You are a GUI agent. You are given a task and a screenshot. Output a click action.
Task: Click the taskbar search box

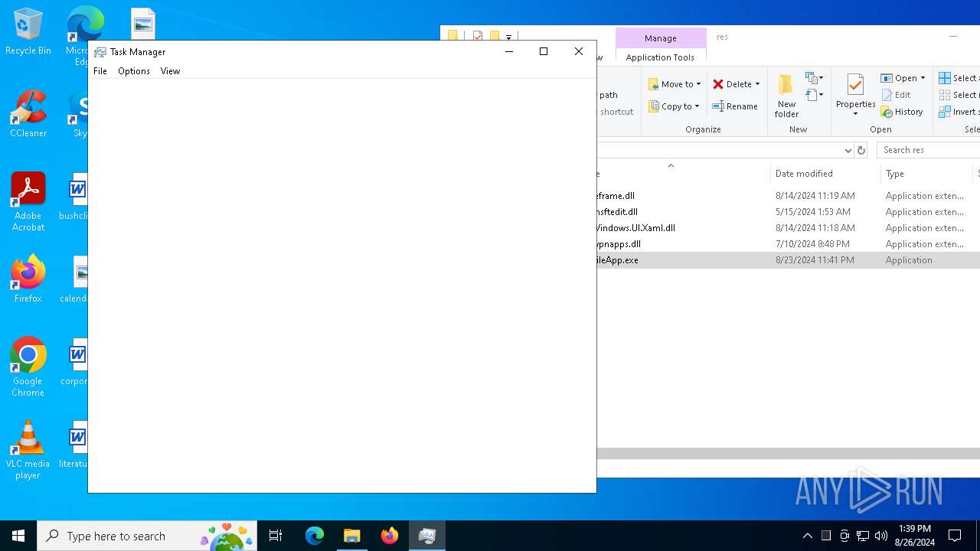pos(147,536)
